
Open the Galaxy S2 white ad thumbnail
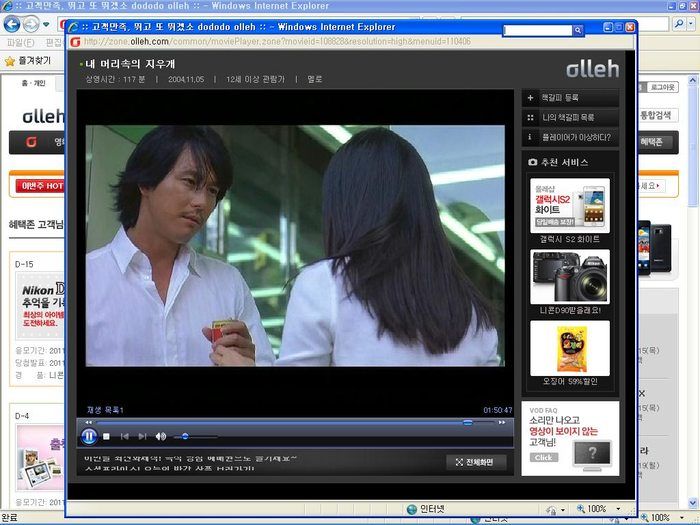click(570, 206)
